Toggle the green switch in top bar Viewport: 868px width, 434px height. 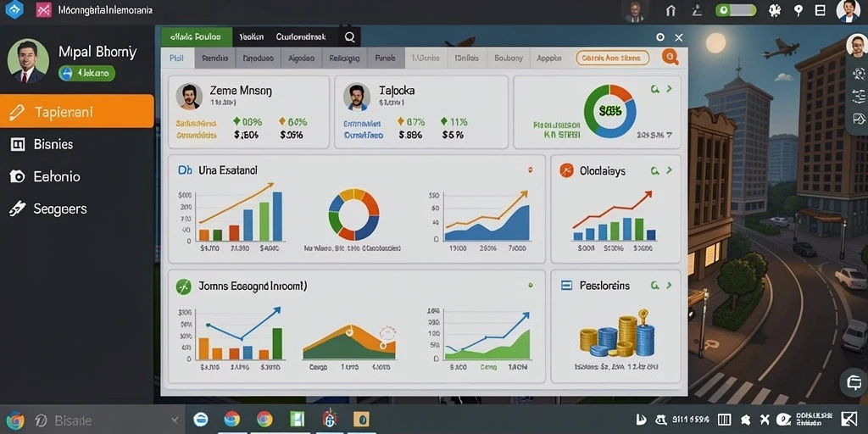coord(736,10)
